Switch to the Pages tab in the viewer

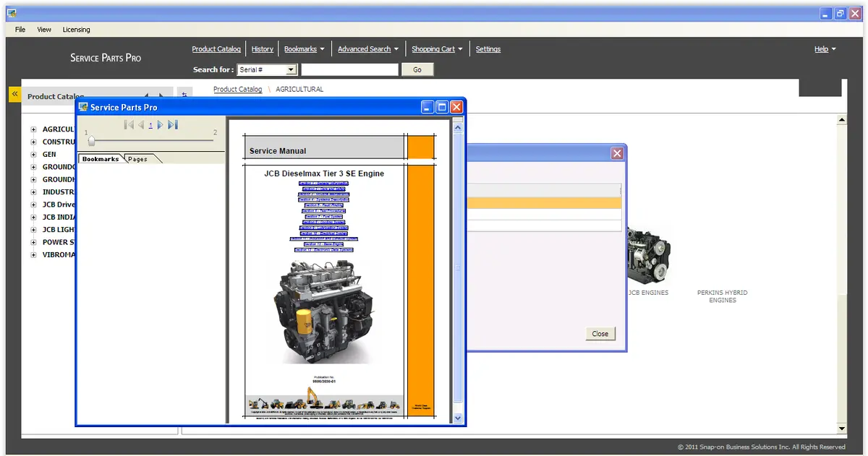tap(139, 159)
